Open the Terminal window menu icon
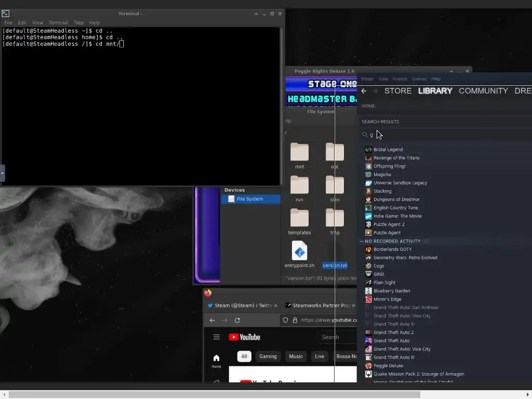This screenshot has width=532, height=399. point(5,14)
